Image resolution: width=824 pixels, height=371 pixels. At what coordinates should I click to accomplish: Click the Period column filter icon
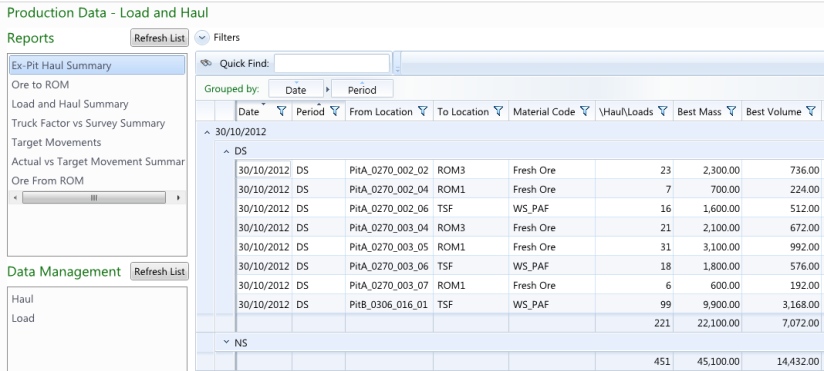coord(334,111)
